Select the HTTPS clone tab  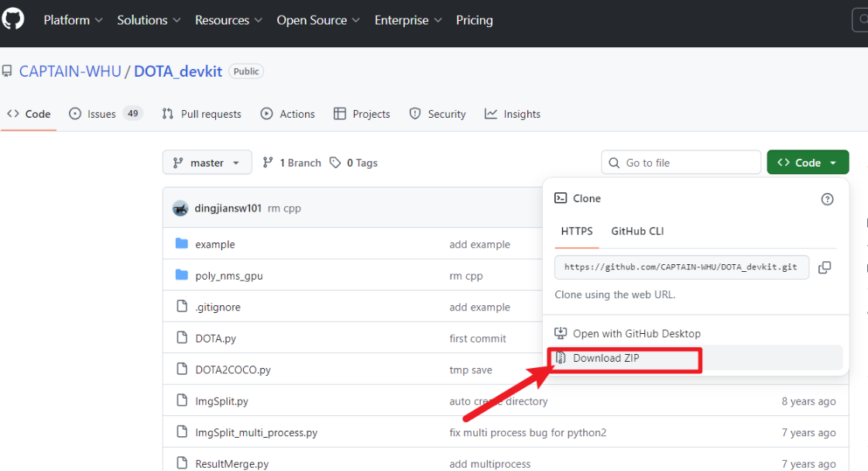pyautogui.click(x=577, y=231)
